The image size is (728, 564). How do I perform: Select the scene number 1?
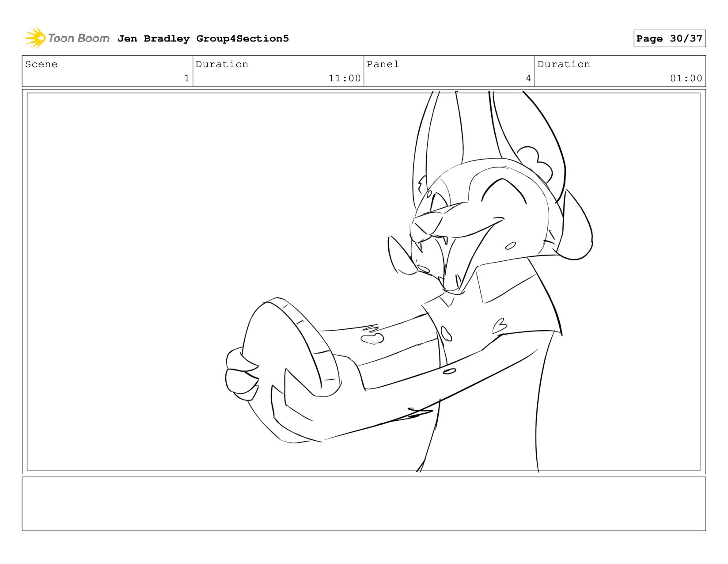coord(187,78)
